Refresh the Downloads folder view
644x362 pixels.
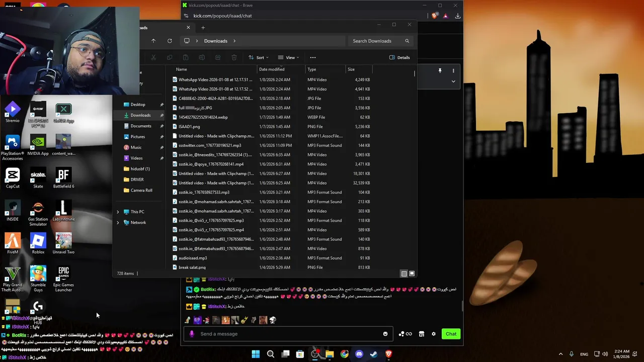pos(170,41)
